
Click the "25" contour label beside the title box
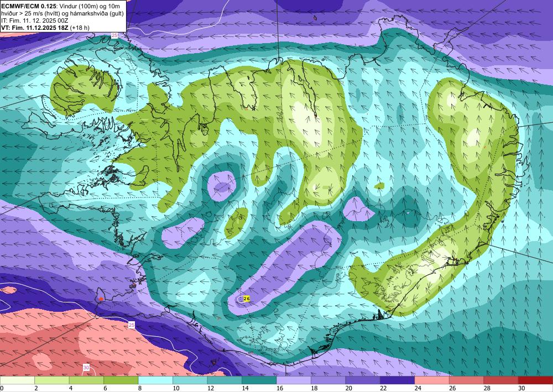114,35
